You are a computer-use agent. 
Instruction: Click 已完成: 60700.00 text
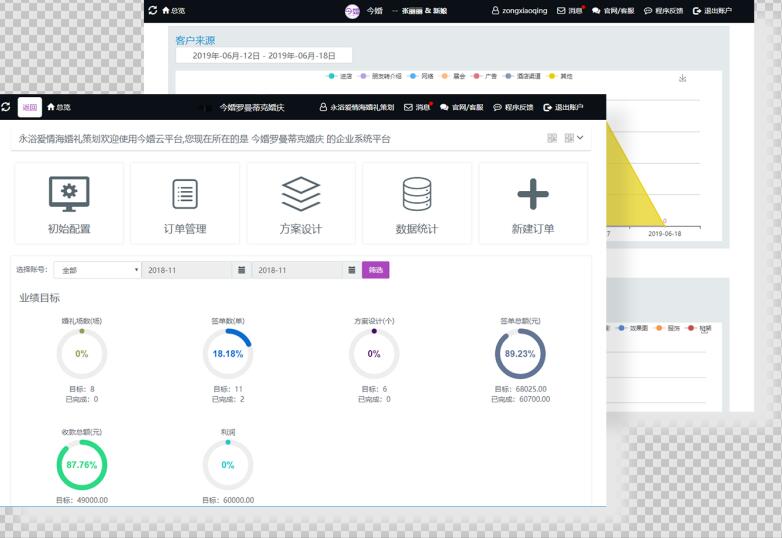pyautogui.click(x=520, y=399)
